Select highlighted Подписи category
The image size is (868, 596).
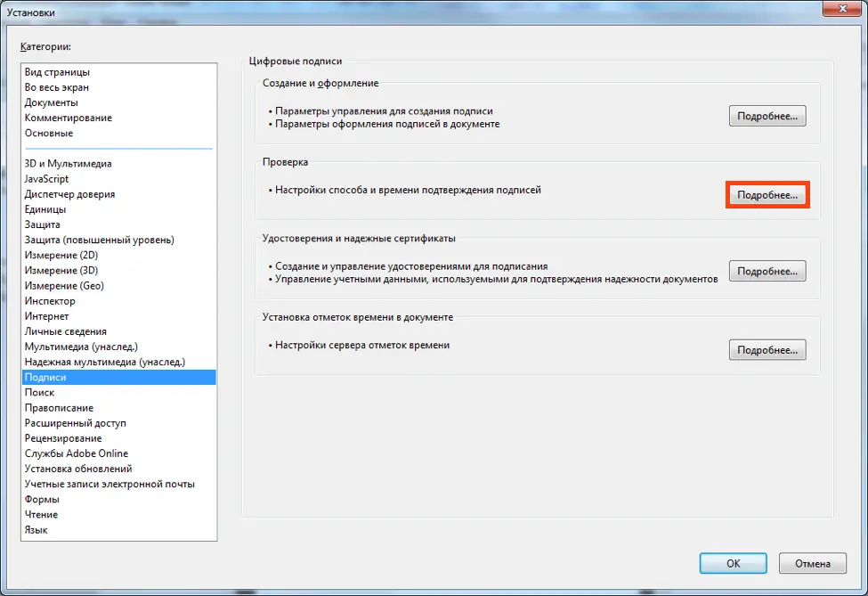46,378
